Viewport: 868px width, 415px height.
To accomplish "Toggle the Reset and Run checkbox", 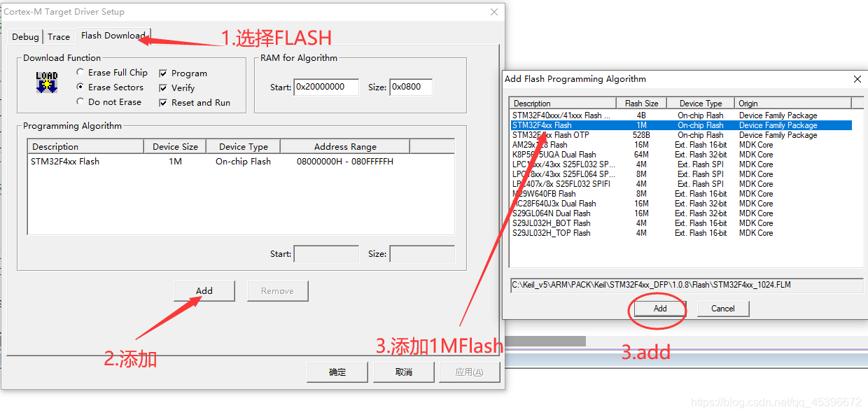I will click(195, 102).
